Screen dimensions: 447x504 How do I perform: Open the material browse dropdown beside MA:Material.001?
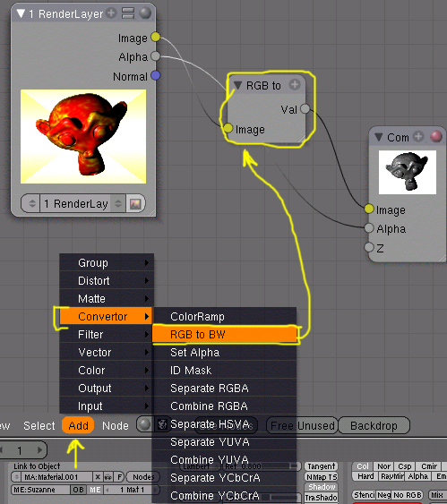coord(16,477)
